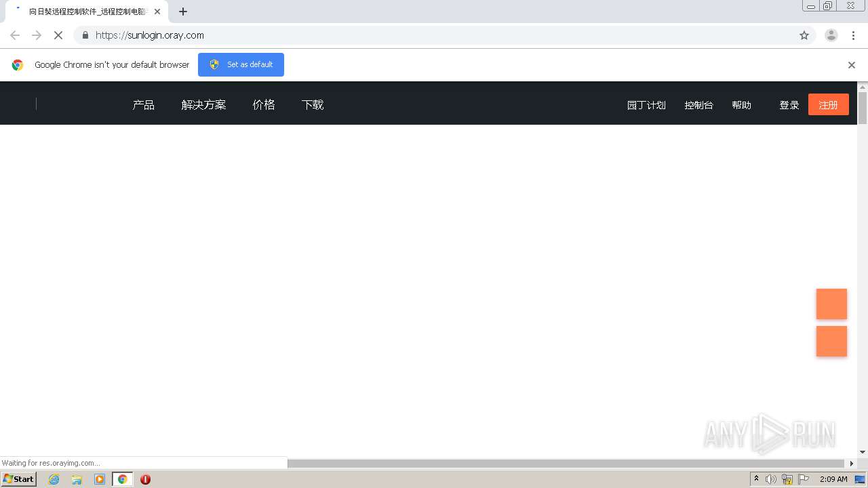Viewport: 868px width, 488px height.
Task: Open 园丁计划 link
Action: (646, 105)
